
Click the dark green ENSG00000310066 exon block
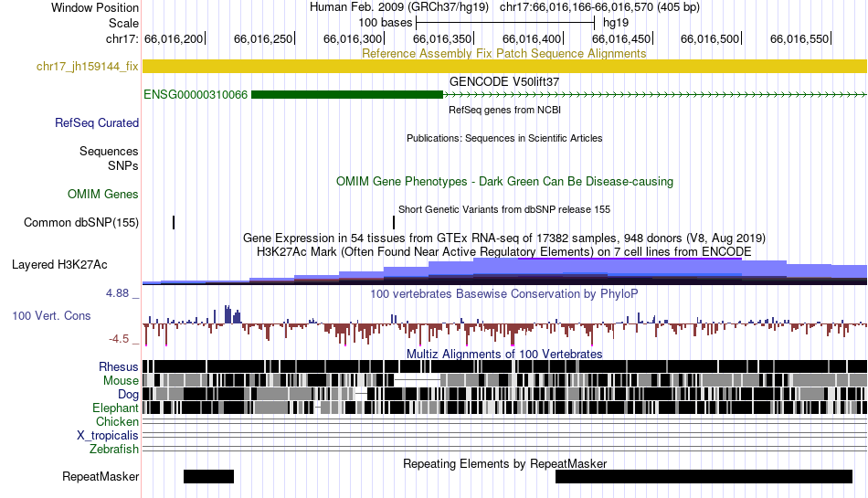(347, 95)
